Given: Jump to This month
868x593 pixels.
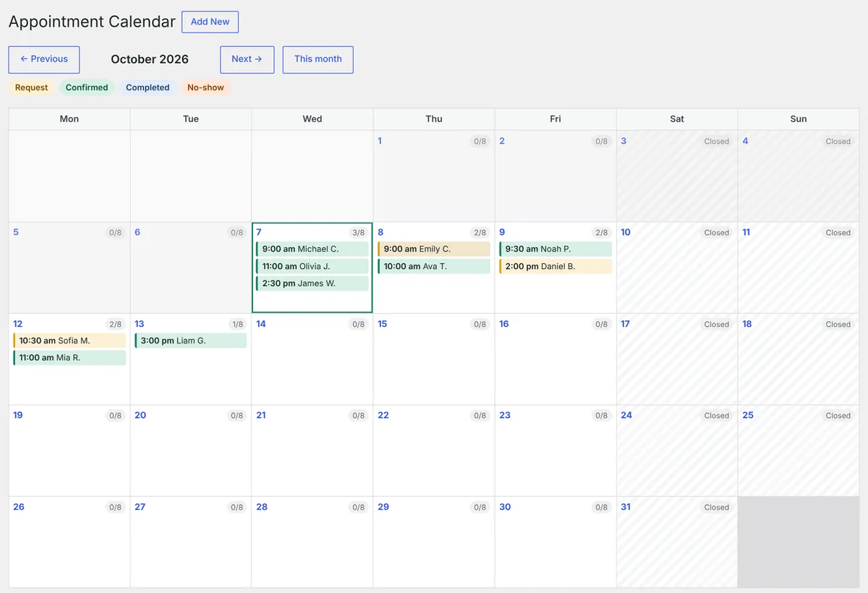Looking at the screenshot, I should (318, 59).
